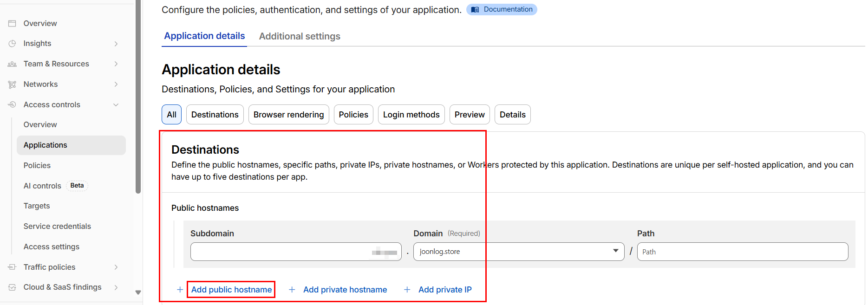Click the Documentation book icon
The height and width of the screenshot is (305, 868).
[x=475, y=9]
